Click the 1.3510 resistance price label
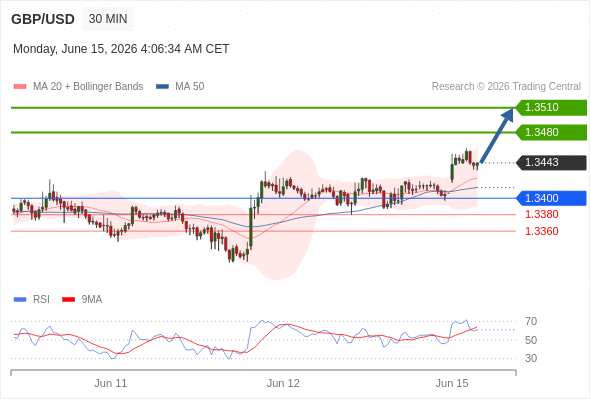The height and width of the screenshot is (400, 590). point(551,108)
